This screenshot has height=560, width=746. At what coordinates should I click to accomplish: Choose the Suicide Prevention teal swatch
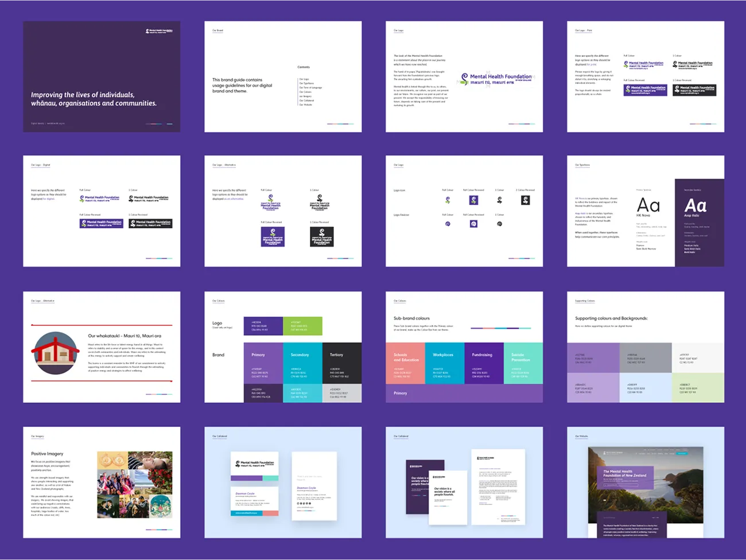click(x=523, y=363)
